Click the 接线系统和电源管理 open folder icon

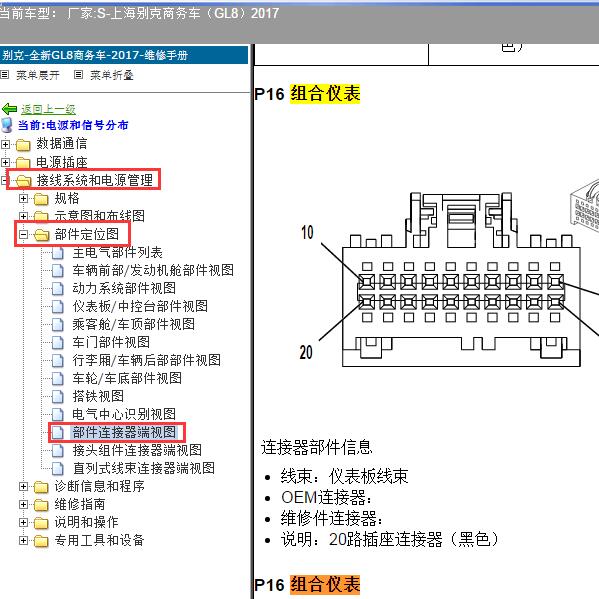coord(24,181)
